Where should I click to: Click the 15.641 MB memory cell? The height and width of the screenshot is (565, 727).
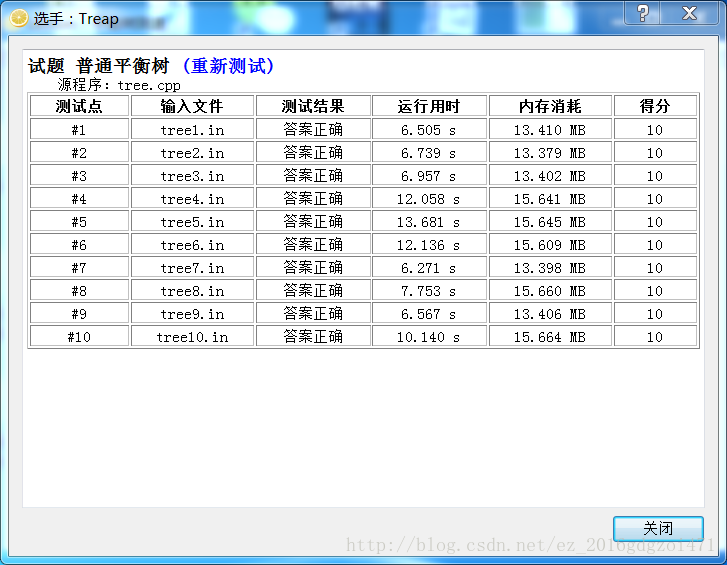(x=550, y=198)
